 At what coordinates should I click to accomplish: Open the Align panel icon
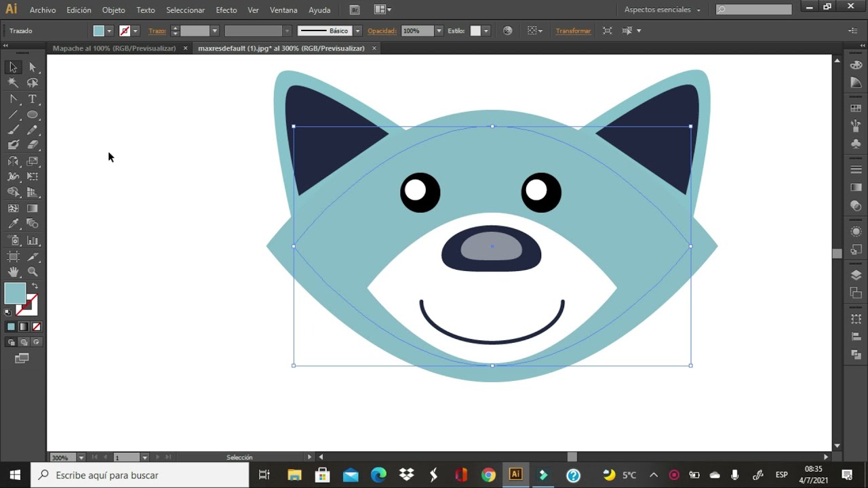(856, 337)
